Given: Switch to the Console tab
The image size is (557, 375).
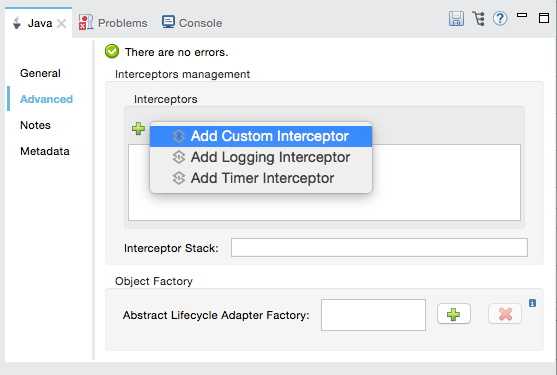Looking at the screenshot, I should (200, 23).
